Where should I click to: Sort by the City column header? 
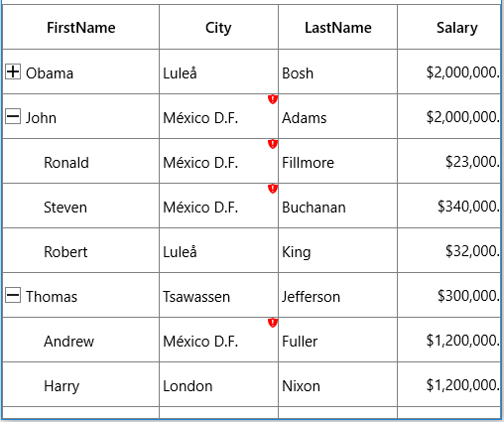click(218, 27)
